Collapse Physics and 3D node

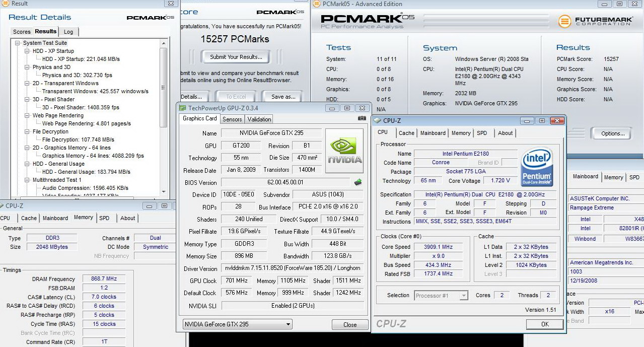(26, 67)
